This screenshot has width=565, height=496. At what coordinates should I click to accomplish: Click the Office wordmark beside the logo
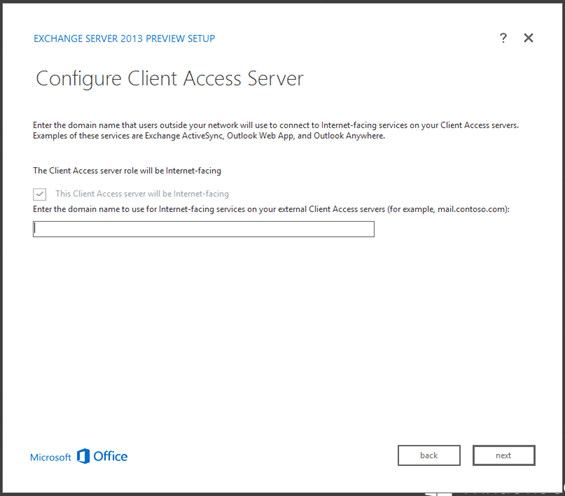(110, 456)
